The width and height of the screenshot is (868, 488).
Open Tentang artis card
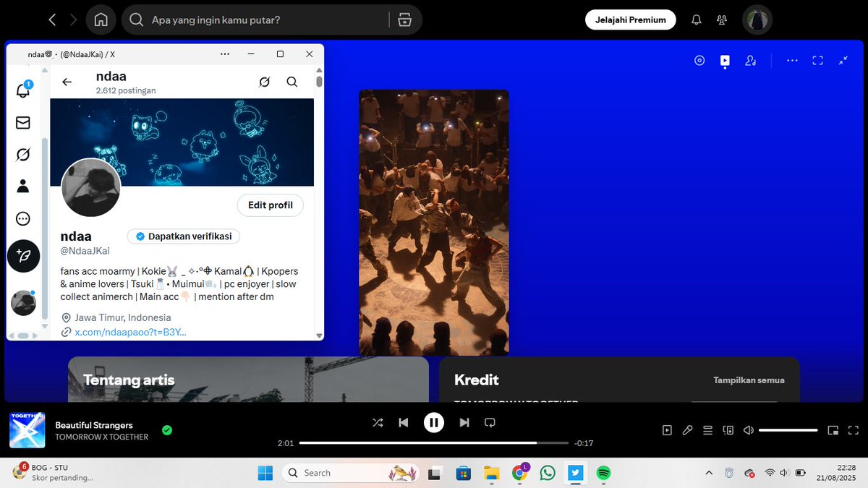pos(248,380)
